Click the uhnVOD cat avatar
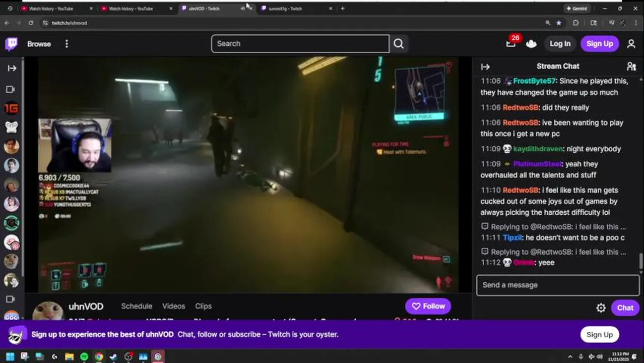The height and width of the screenshot is (363, 644). (48, 311)
